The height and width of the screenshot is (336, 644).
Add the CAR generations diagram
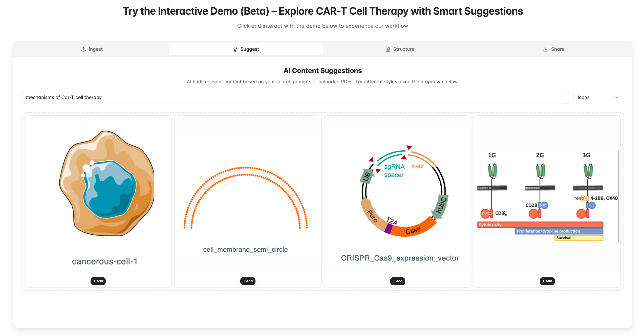(x=547, y=281)
